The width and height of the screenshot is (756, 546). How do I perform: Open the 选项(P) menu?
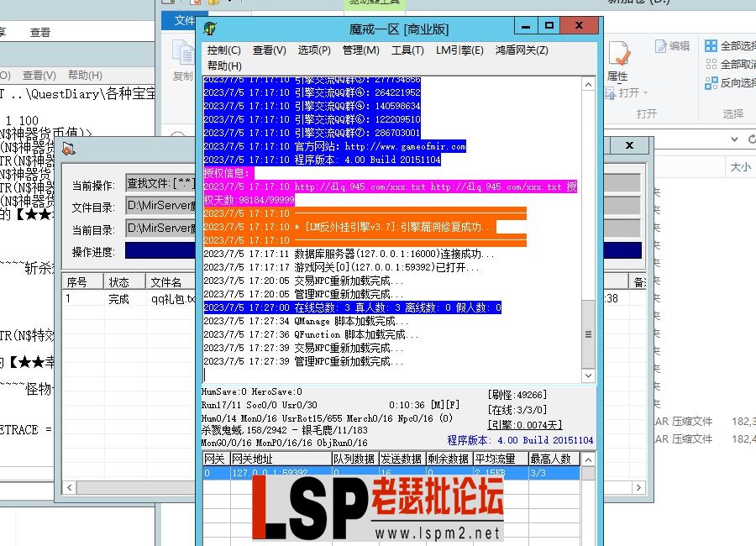(x=318, y=50)
